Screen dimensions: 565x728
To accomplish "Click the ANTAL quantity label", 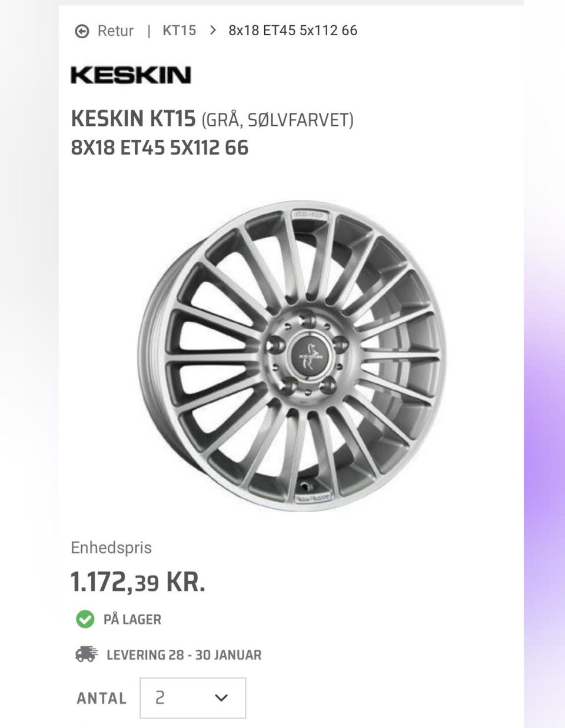I will pyautogui.click(x=101, y=698).
